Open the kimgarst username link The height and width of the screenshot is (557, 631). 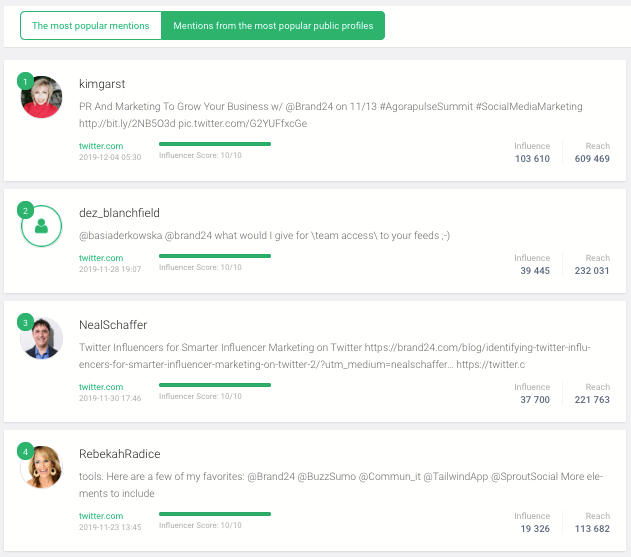(x=102, y=84)
